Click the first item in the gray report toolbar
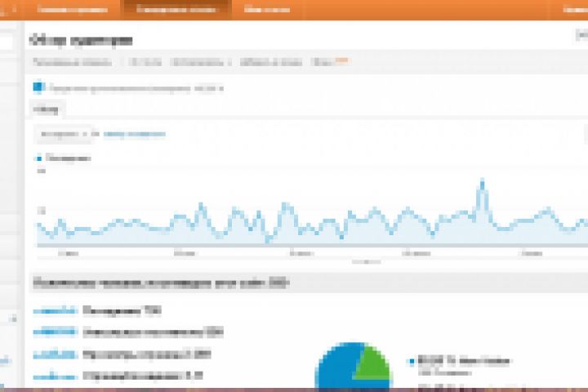This screenshot has width=588, height=392. [x=73, y=62]
